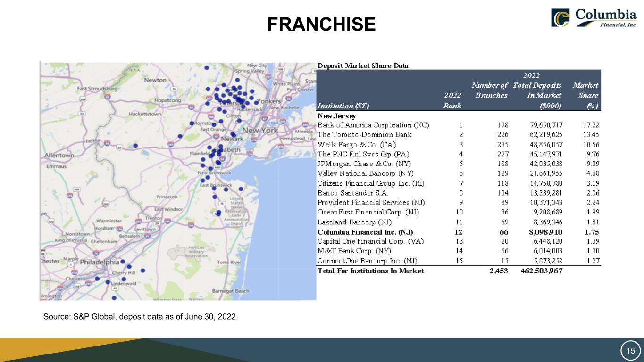The height and width of the screenshot is (362, 644).
Task: Click the Allentown label on the map
Action: [x=60, y=156]
